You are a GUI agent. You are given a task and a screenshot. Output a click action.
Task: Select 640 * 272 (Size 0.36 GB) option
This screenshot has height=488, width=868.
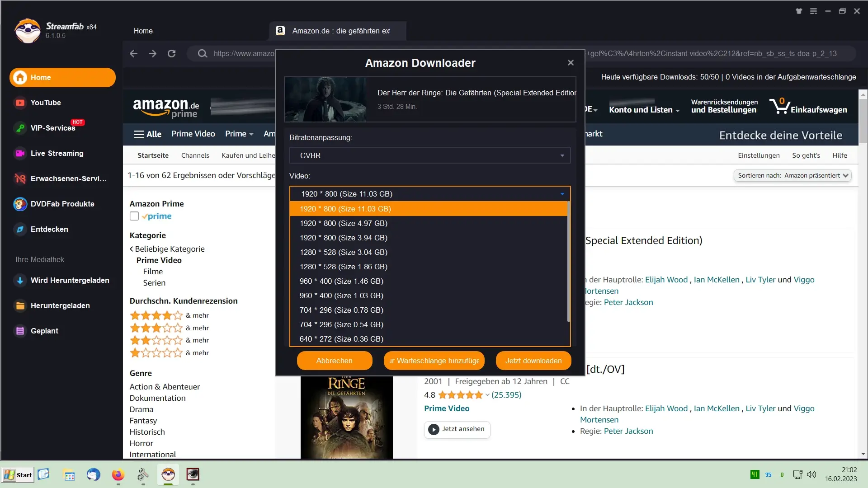429,339
